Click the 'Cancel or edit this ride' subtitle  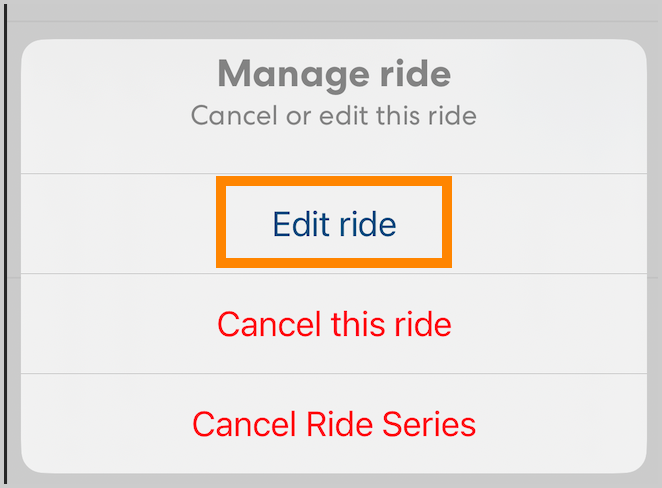tap(334, 116)
